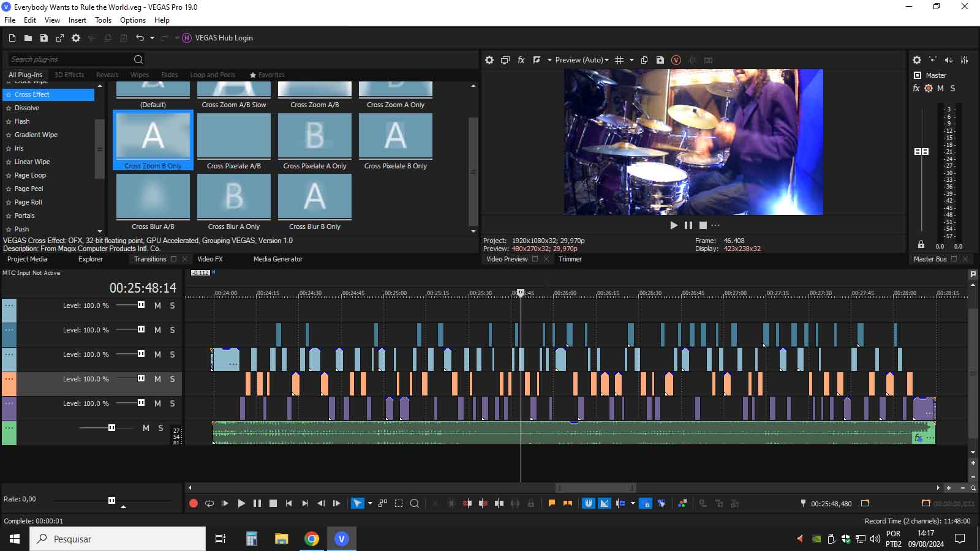980x551 pixels.
Task: Expand overlays grid dropdown arrow
Action: (x=631, y=60)
